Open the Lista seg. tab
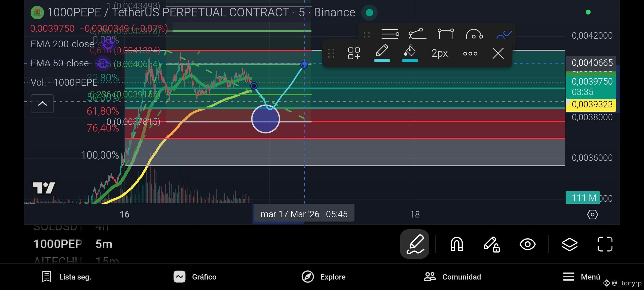This screenshot has height=290, width=644. 67,277
